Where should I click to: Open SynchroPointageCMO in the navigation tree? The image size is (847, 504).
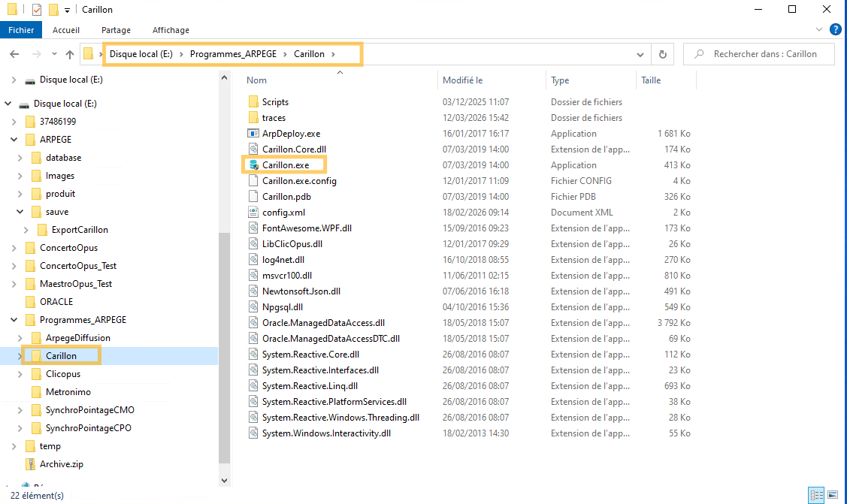click(89, 410)
